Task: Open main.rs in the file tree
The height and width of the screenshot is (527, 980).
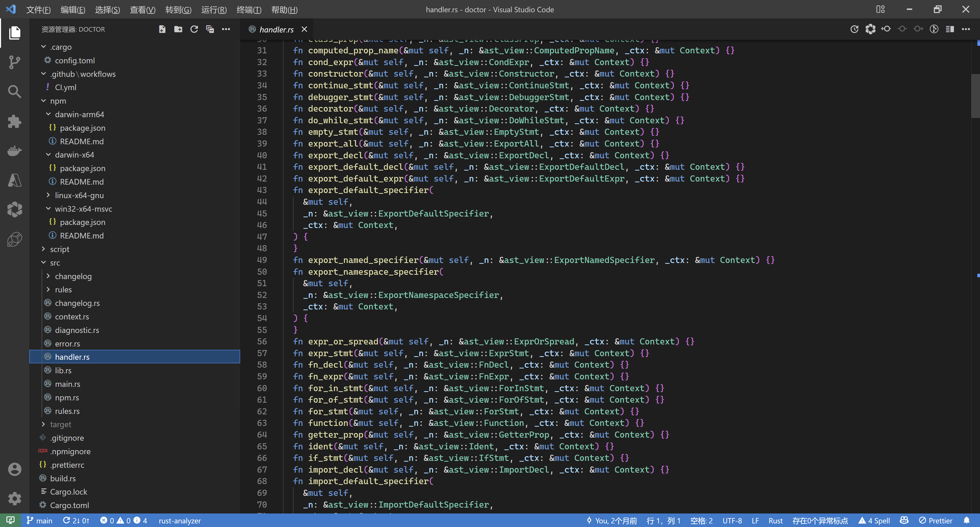Action: coord(67,384)
